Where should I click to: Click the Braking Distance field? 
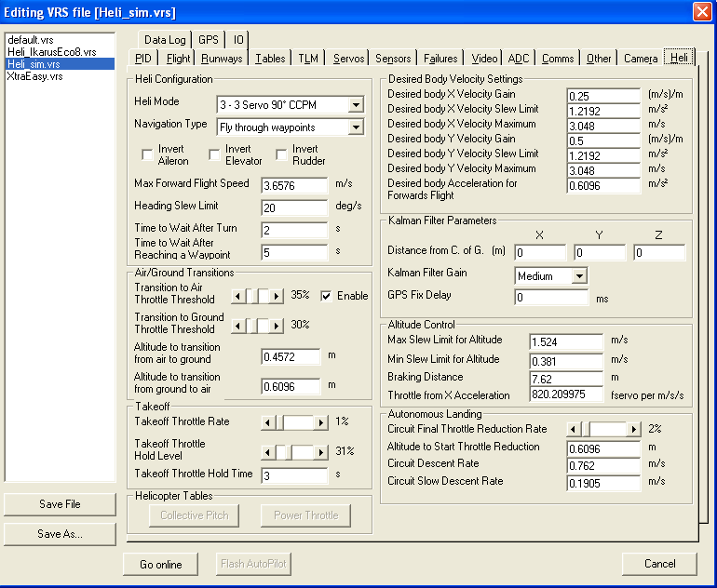[x=566, y=379]
